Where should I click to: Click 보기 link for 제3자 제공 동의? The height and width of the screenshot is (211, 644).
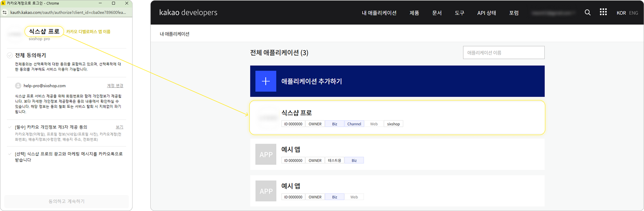(119, 127)
